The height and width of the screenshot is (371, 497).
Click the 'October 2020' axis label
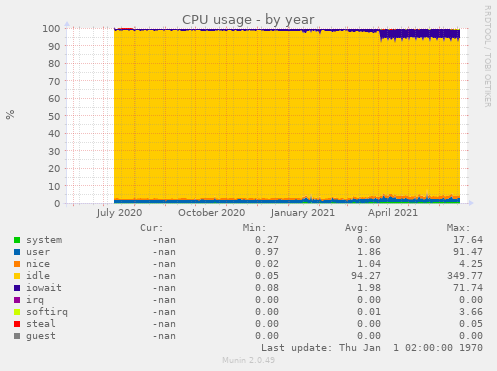[212, 213]
